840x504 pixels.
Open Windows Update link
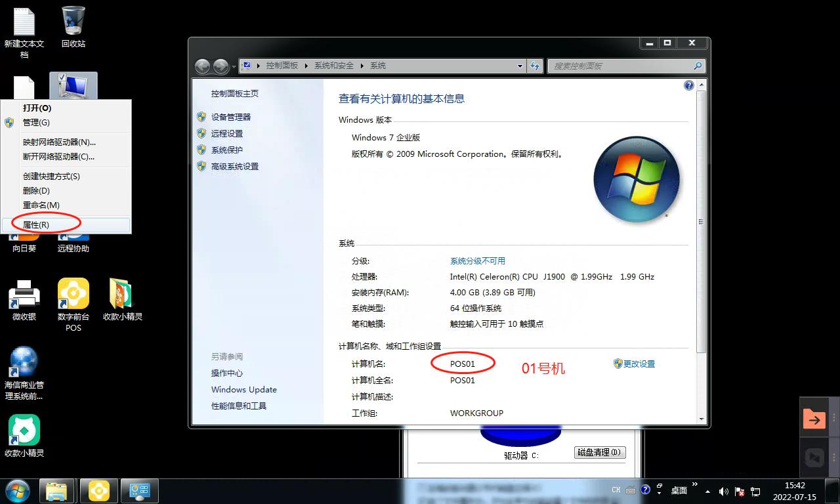pyautogui.click(x=244, y=389)
